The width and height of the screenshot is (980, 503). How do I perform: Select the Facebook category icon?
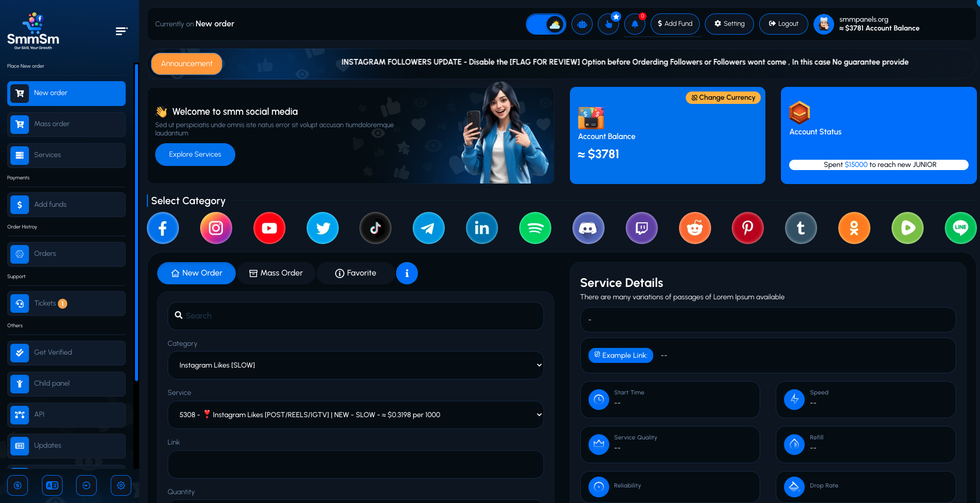[x=163, y=228]
